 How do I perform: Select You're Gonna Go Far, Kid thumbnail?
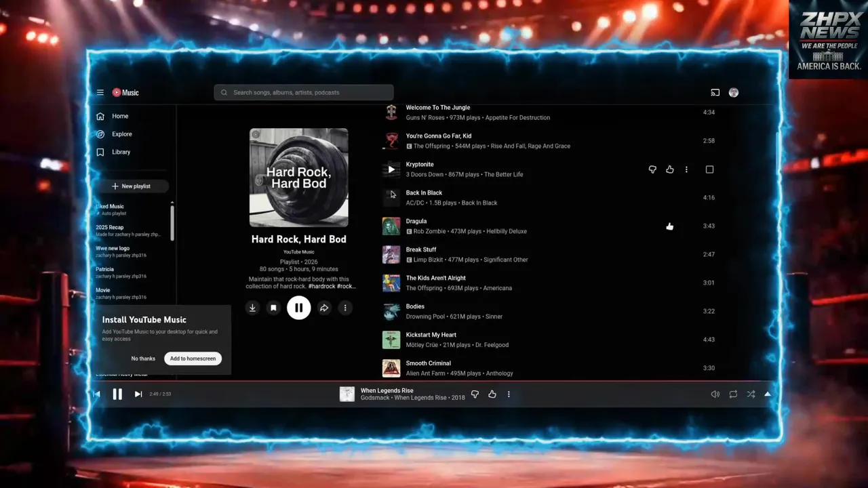coord(391,141)
